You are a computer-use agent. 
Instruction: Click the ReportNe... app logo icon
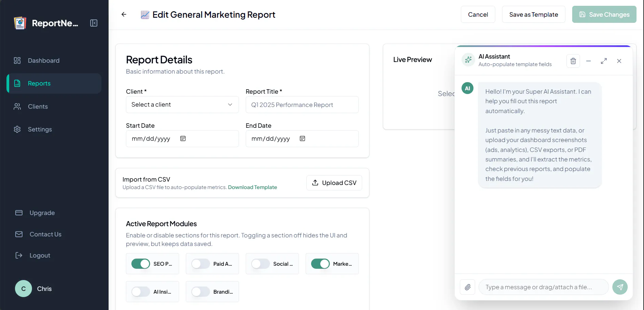(x=20, y=23)
